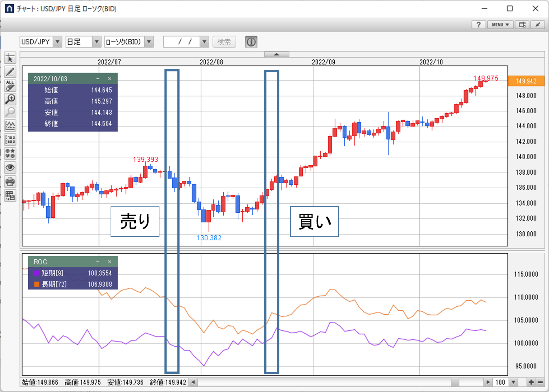This screenshot has width=549, height=392.
Task: Open the MENU dropdown button
Action: pos(500,25)
